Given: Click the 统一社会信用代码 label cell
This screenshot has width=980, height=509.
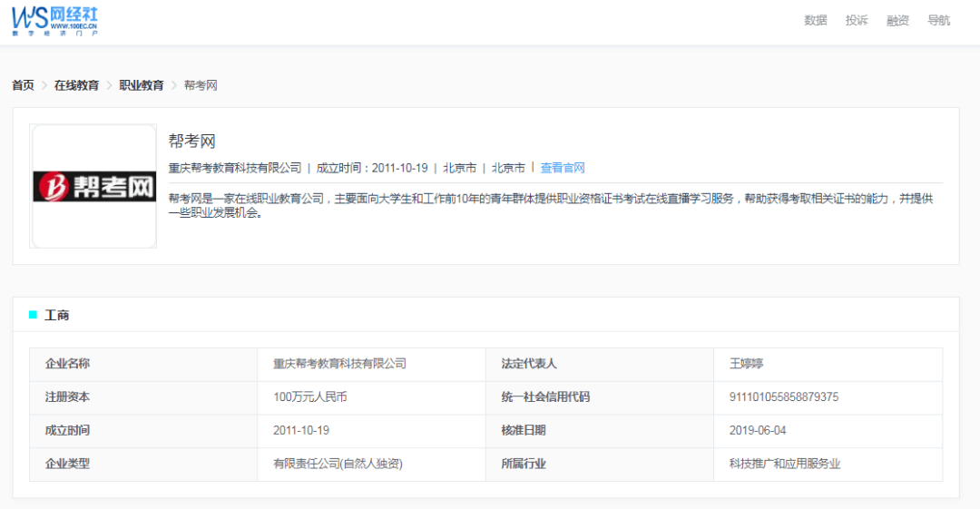Looking at the screenshot, I should tap(600, 397).
